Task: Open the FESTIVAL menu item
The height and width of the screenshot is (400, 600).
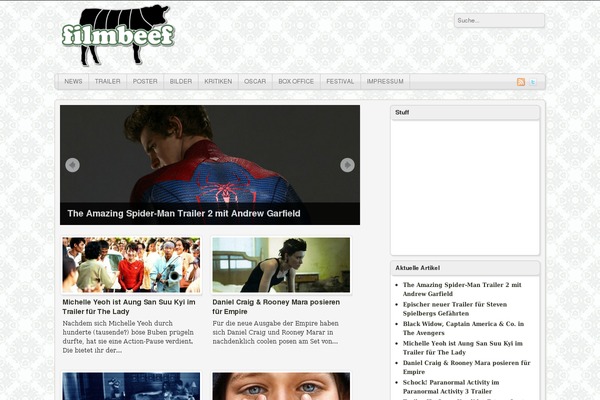Action: click(340, 82)
